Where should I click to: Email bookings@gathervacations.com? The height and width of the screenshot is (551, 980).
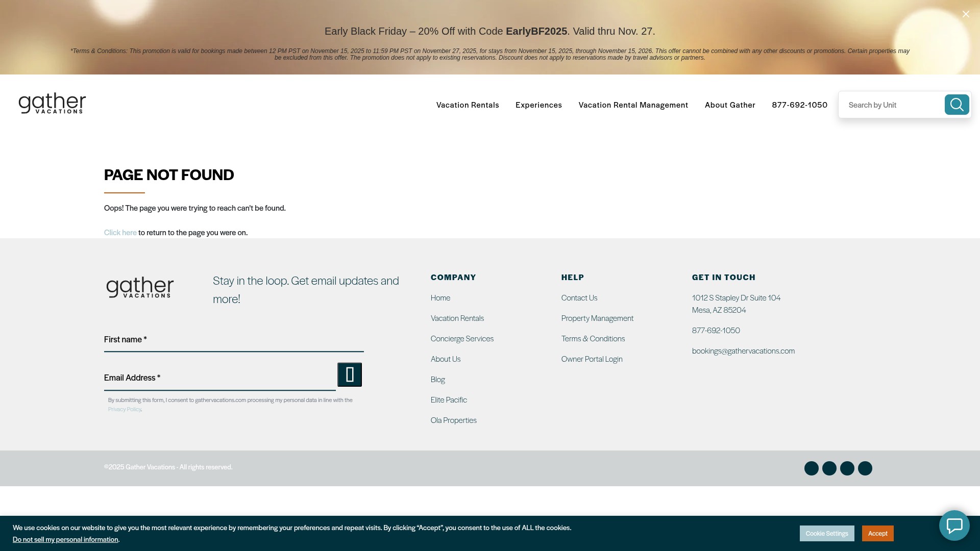pos(743,350)
